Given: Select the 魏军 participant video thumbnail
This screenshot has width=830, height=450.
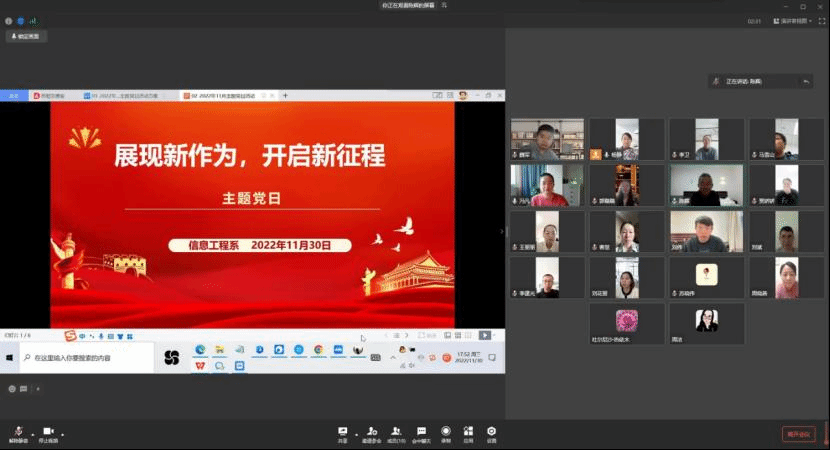Looking at the screenshot, I should [547, 140].
